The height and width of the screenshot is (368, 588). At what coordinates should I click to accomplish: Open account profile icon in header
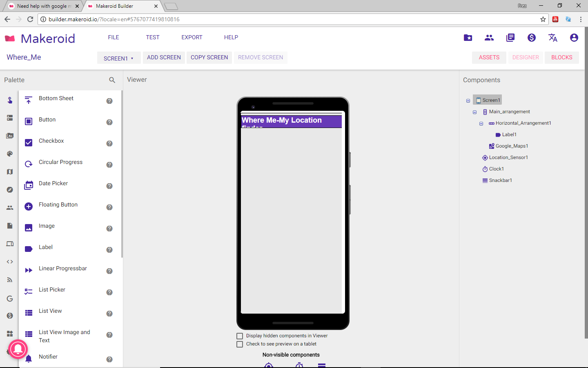coord(574,38)
